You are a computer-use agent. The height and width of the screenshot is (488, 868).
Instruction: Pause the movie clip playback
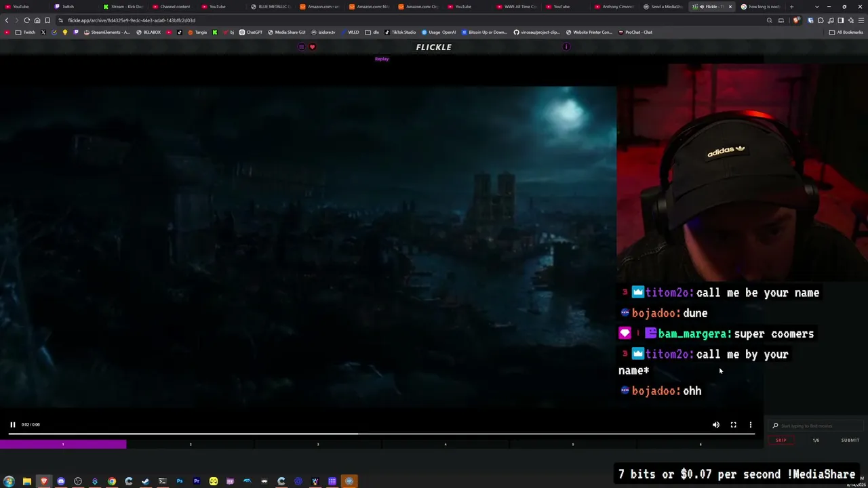[12, 424]
